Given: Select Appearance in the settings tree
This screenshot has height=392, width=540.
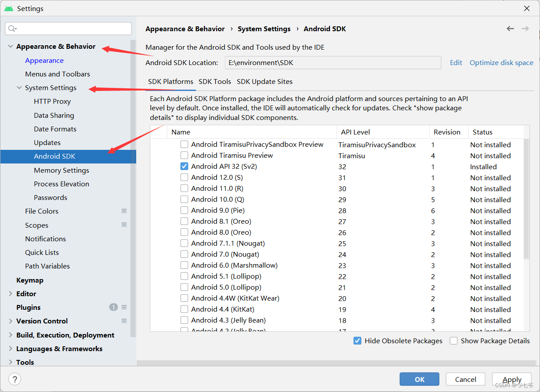Looking at the screenshot, I should (x=44, y=60).
